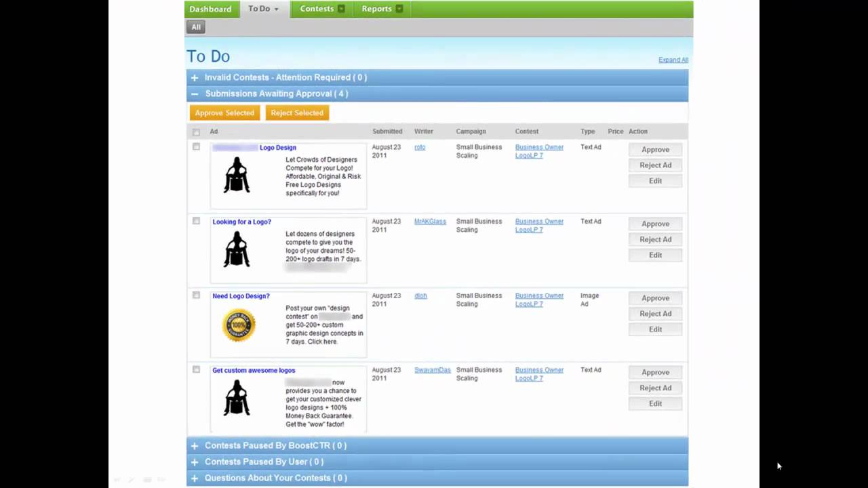868x488 pixels.
Task: Open Business Owner LogoLP 7 link for dloh row
Action: [539, 300]
